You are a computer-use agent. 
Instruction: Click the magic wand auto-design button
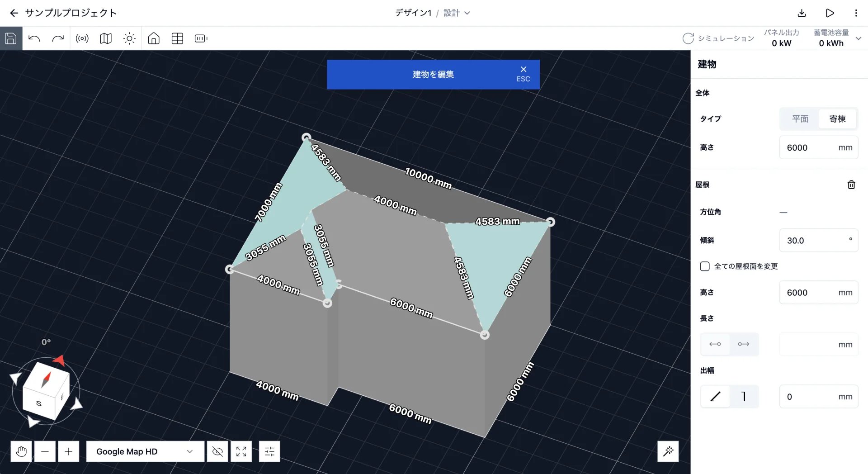coord(668,451)
